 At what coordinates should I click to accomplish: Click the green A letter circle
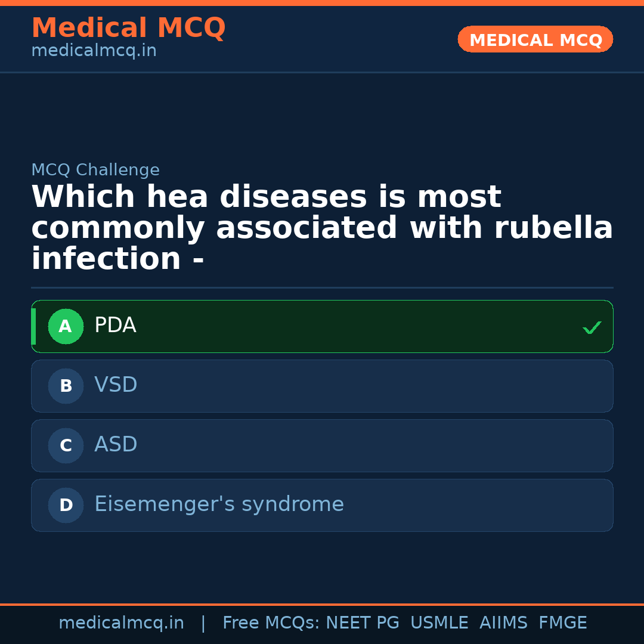66,326
